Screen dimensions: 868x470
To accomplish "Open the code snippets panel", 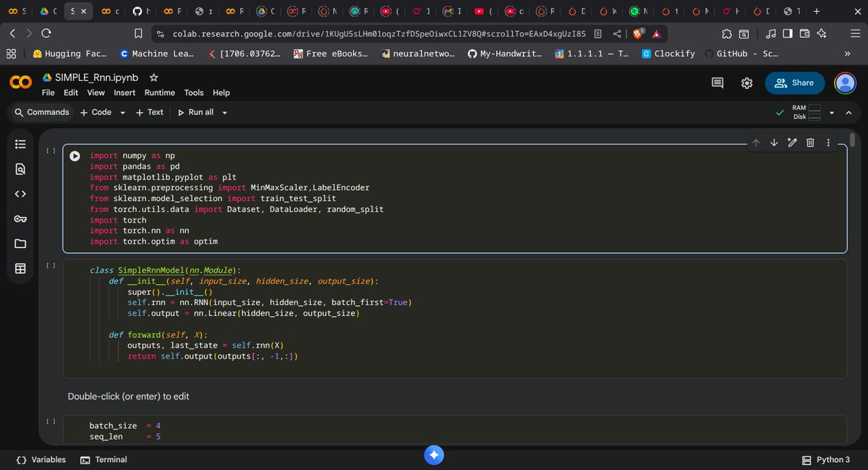I will tap(20, 194).
